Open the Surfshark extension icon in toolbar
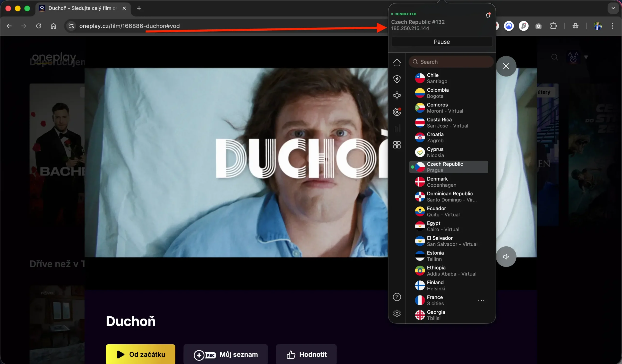 pos(524,26)
